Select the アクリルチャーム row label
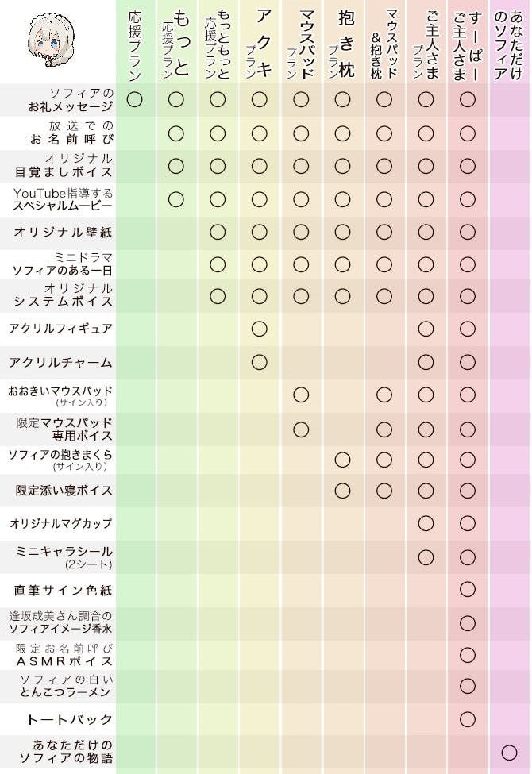 coord(60,362)
